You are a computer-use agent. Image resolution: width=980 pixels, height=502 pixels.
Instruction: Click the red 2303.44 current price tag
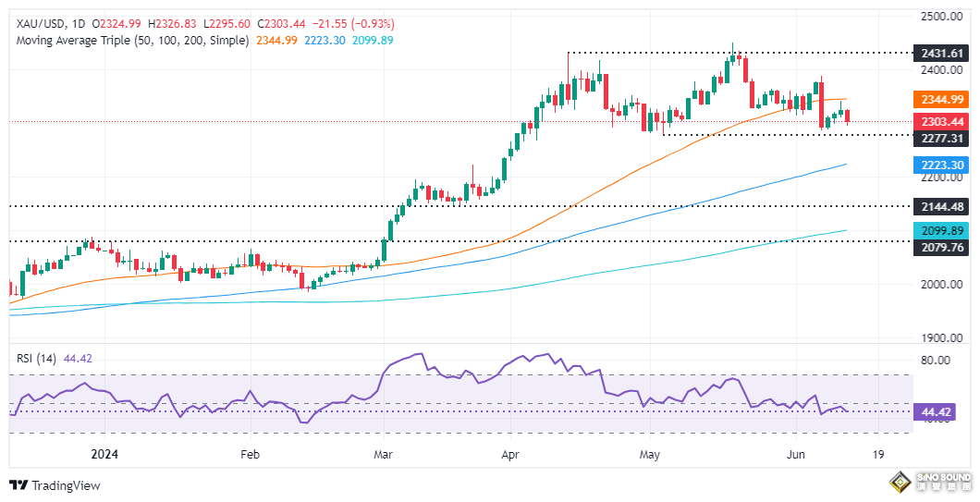941,121
